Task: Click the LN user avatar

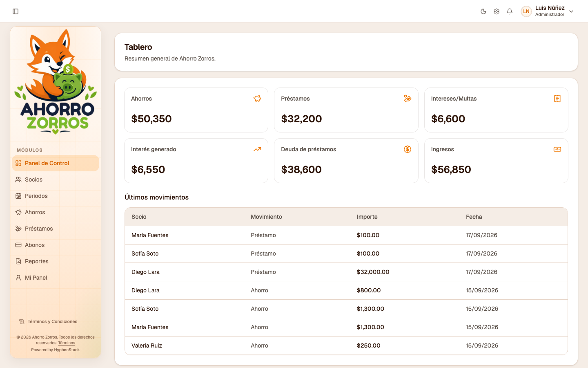Action: pyautogui.click(x=526, y=11)
